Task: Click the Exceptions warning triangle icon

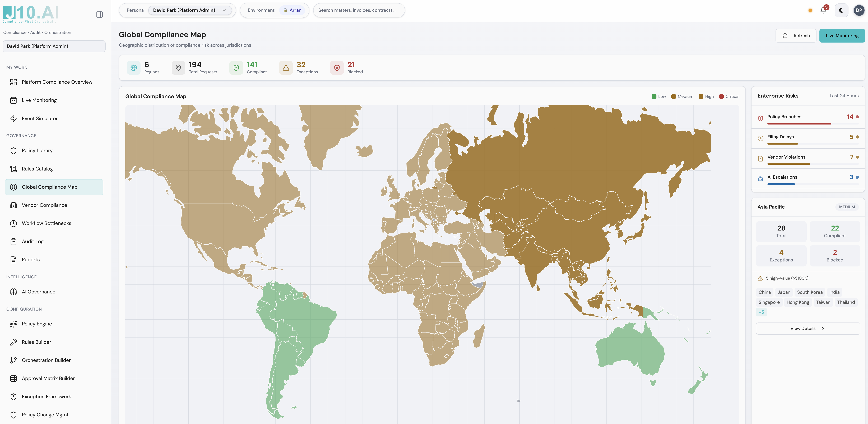Action: pyautogui.click(x=286, y=68)
